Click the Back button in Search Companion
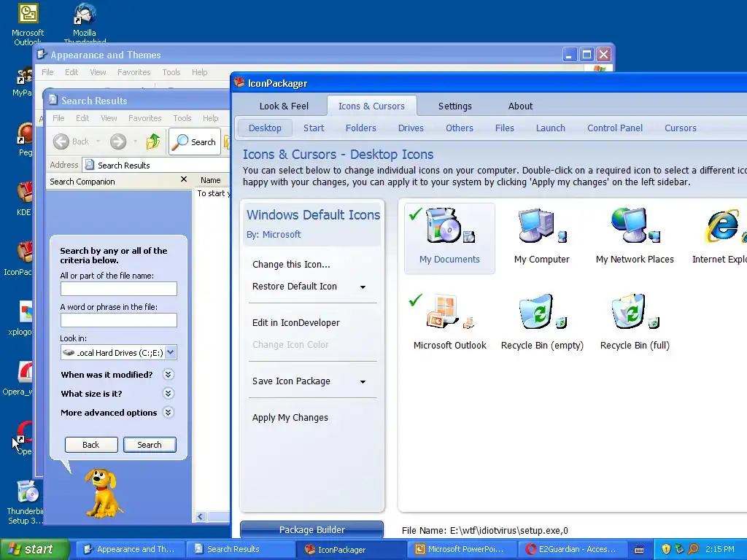Image resolution: width=747 pixels, height=560 pixels. [91, 445]
